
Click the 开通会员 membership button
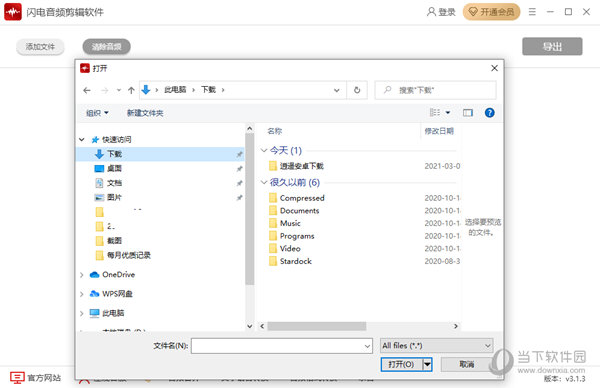[491, 12]
